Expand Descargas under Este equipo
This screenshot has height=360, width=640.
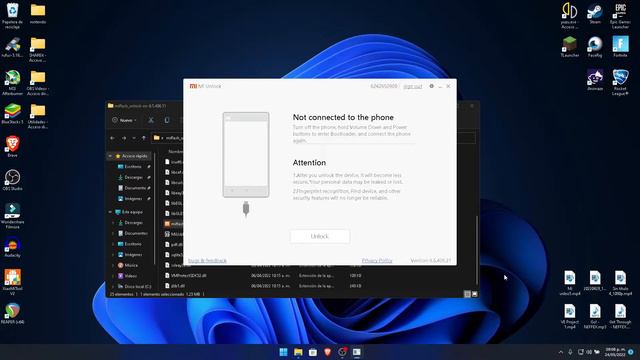coord(113,223)
